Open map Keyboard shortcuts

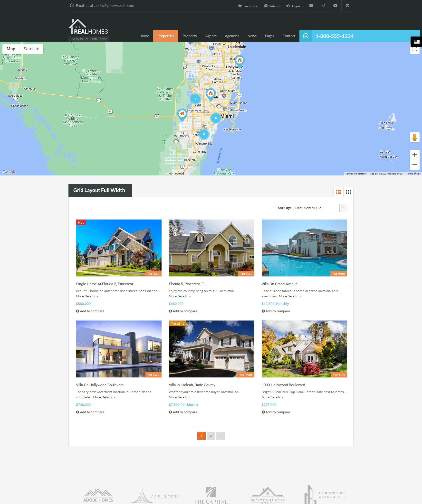point(356,174)
